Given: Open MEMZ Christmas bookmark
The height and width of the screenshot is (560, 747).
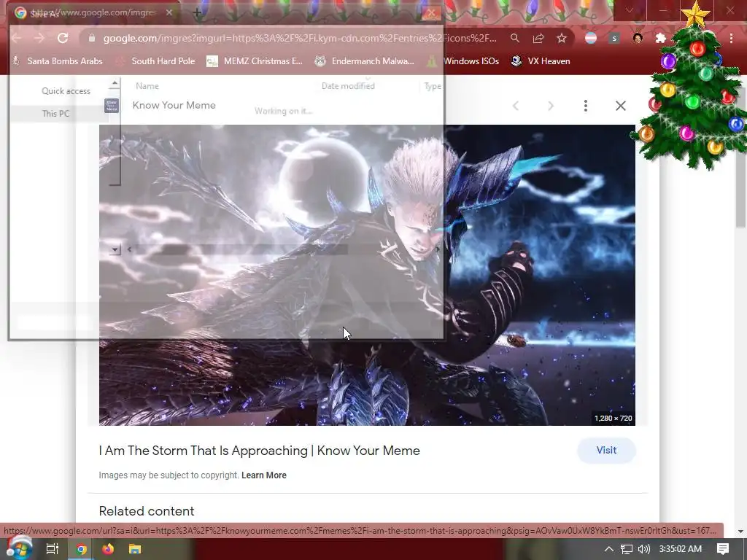Looking at the screenshot, I should [255, 61].
